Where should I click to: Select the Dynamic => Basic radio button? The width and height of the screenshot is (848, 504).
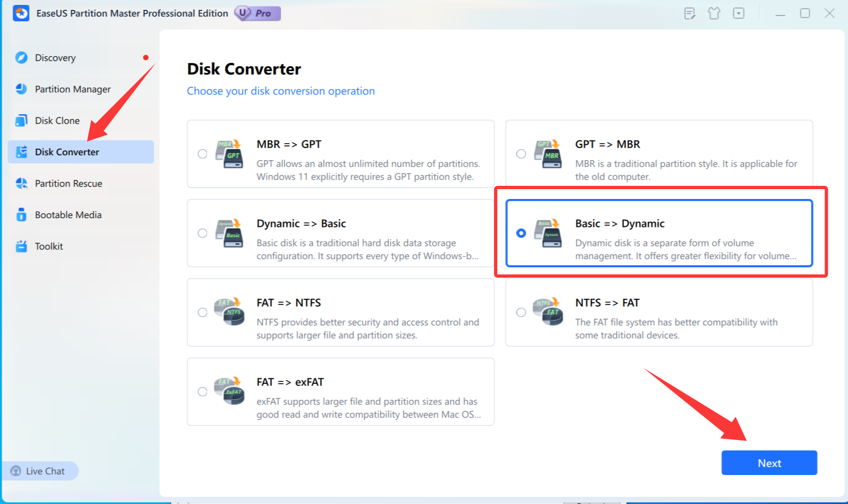pyautogui.click(x=202, y=233)
